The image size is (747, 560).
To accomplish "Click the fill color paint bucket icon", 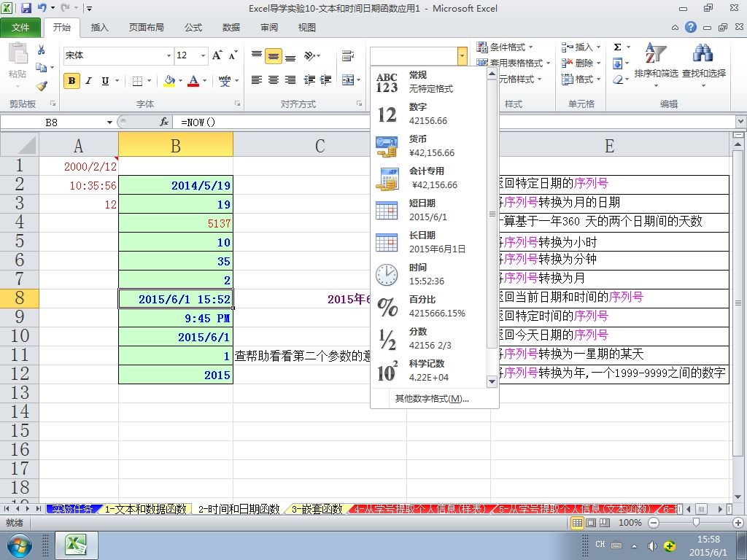I will pyautogui.click(x=169, y=80).
